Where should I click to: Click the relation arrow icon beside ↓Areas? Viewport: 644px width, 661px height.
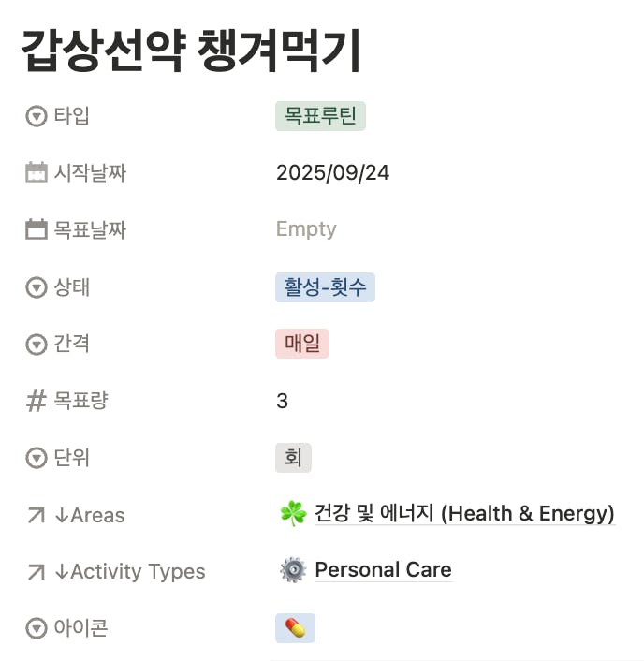[x=37, y=515]
